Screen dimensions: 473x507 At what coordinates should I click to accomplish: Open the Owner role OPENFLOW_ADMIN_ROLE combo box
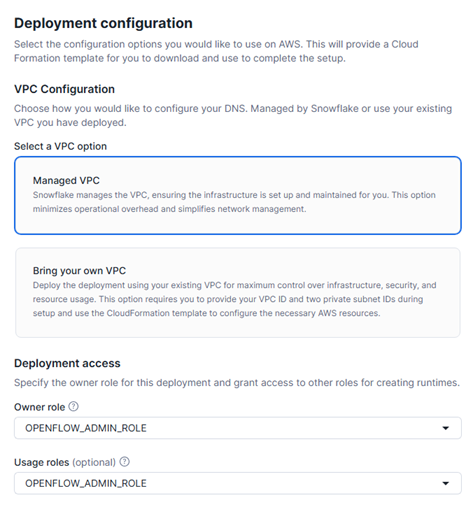[x=238, y=428]
